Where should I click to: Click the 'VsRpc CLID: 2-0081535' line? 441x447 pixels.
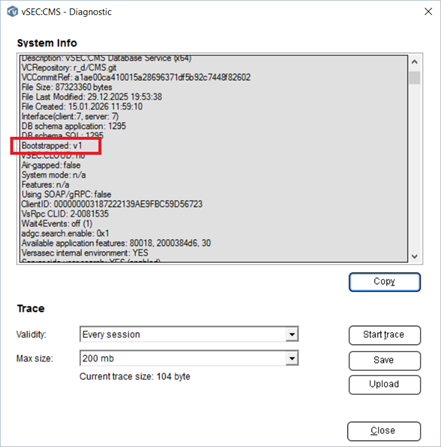click(x=65, y=214)
